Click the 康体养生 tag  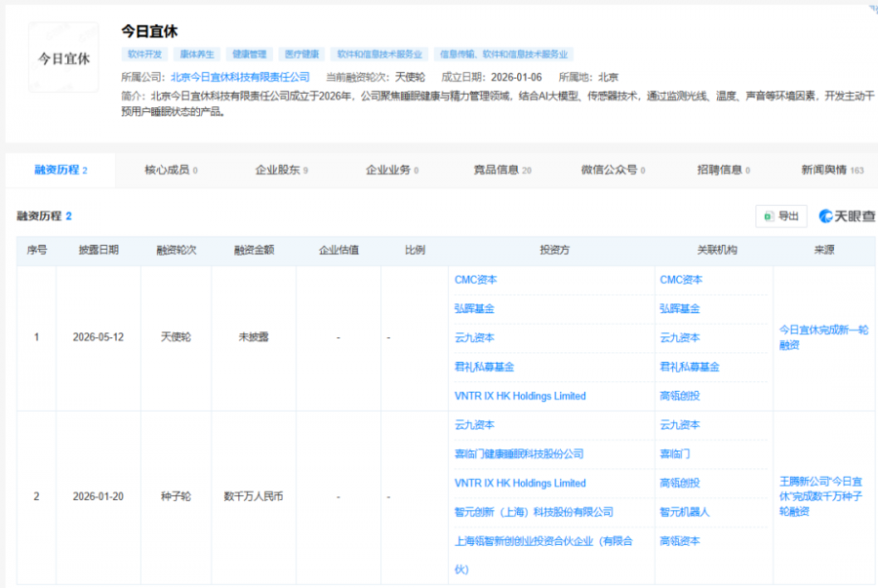coord(196,55)
